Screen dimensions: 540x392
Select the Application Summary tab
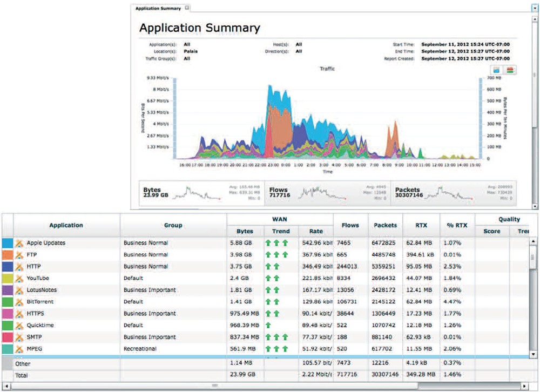click(x=158, y=9)
